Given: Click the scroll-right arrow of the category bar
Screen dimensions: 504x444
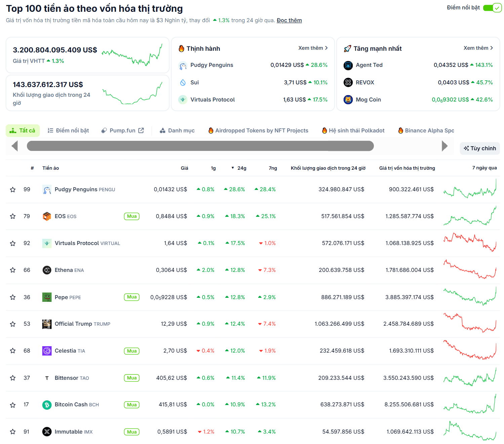Looking at the screenshot, I should click(444, 146).
